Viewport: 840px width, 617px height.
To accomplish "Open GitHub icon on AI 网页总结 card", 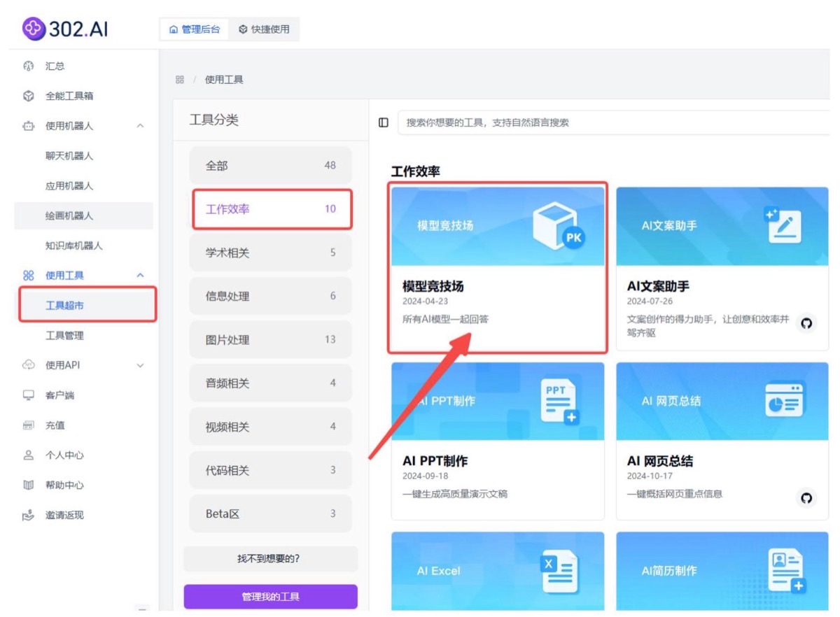I will [x=806, y=498].
